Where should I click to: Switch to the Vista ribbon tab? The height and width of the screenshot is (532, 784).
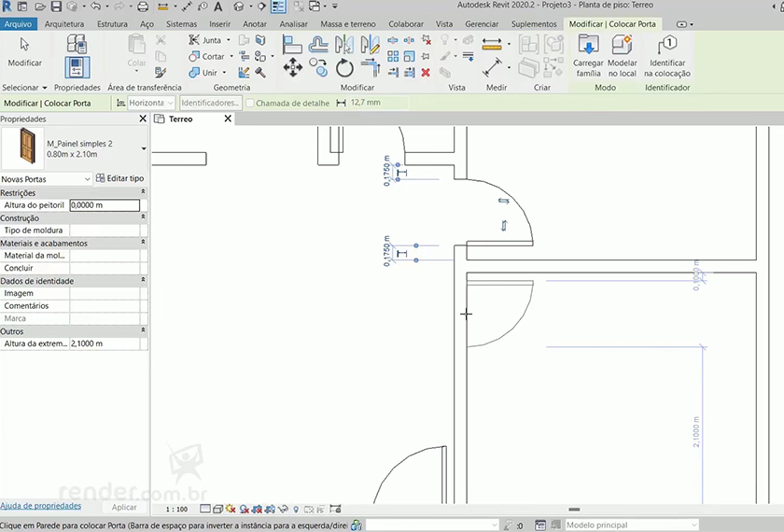tap(444, 23)
